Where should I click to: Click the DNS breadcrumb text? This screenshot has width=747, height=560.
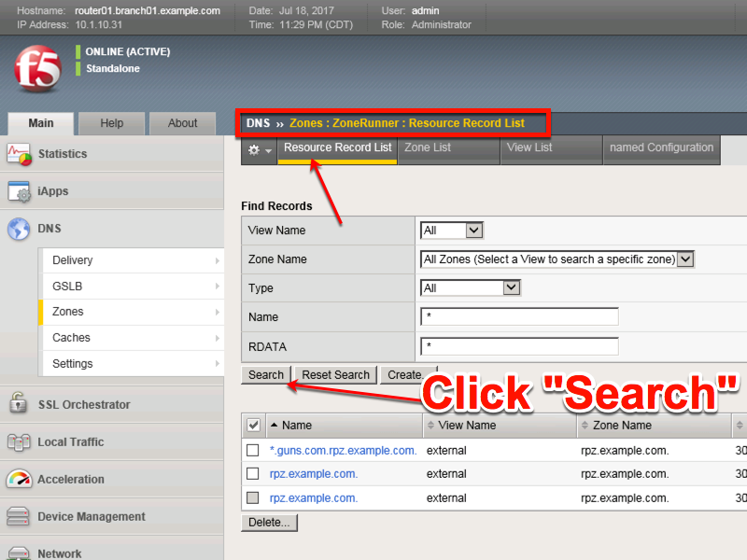(258, 123)
